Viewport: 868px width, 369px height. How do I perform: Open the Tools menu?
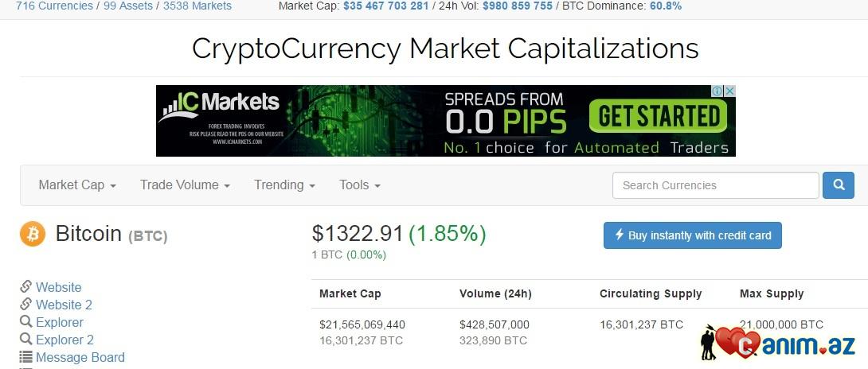[359, 185]
